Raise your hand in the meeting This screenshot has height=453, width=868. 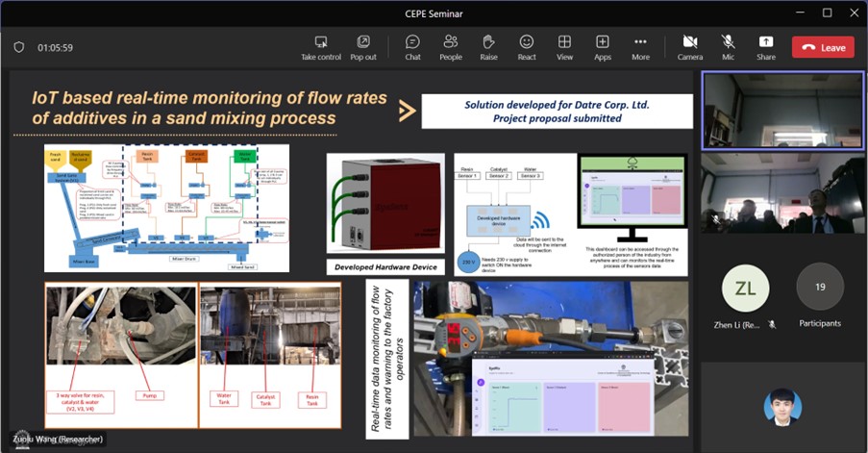pos(488,42)
